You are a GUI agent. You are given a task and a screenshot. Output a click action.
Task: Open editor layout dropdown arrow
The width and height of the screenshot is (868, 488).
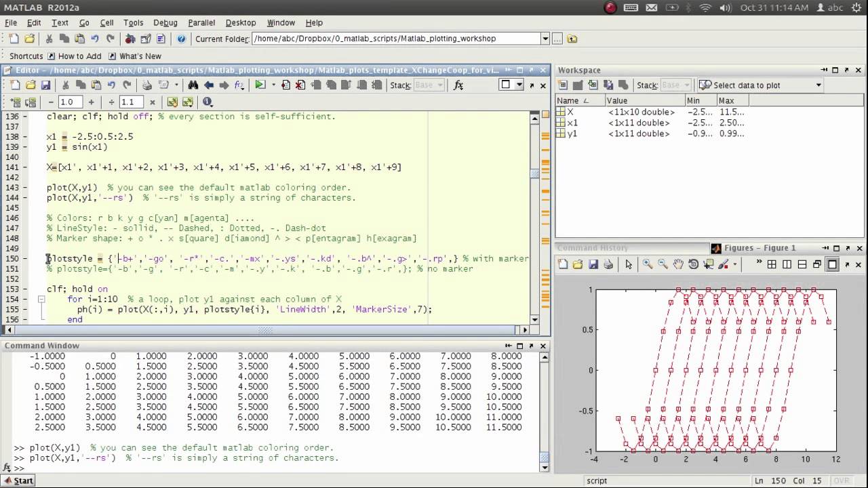(x=519, y=85)
